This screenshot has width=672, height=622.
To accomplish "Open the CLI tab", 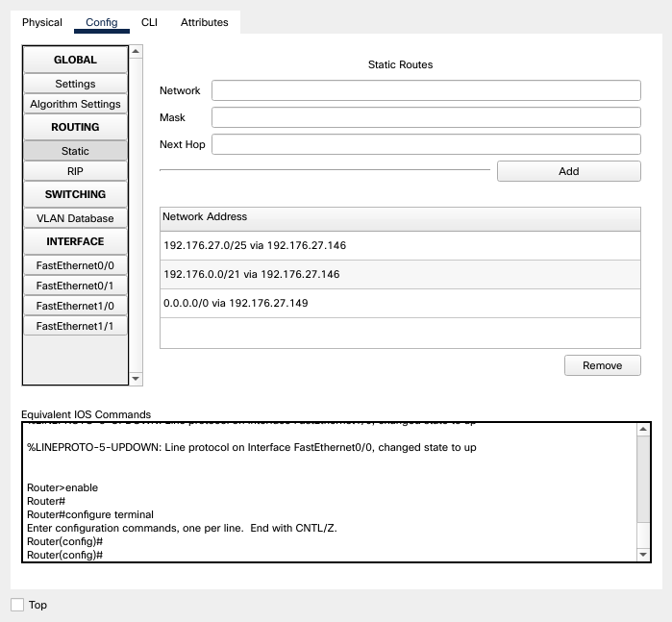I will [x=149, y=22].
